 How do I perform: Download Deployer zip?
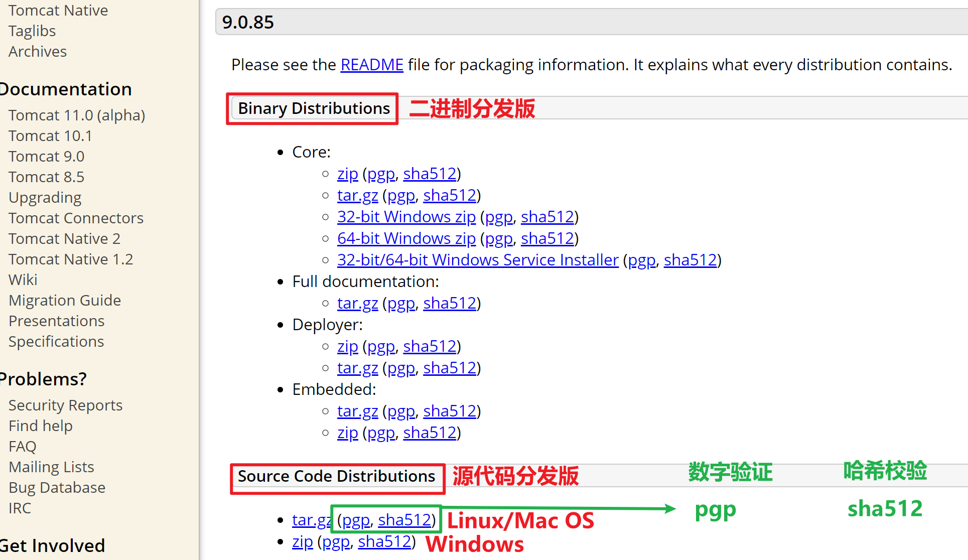pos(348,346)
